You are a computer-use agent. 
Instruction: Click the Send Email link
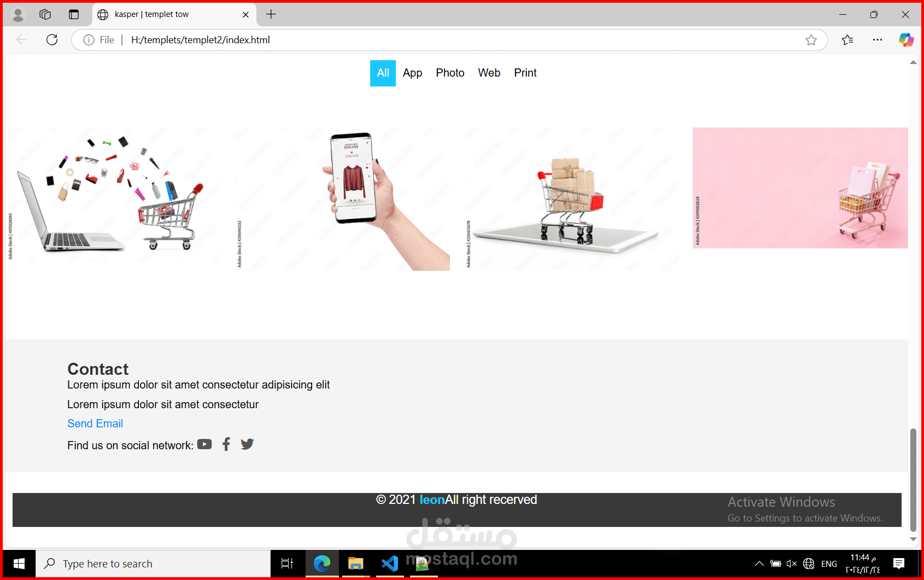95,424
